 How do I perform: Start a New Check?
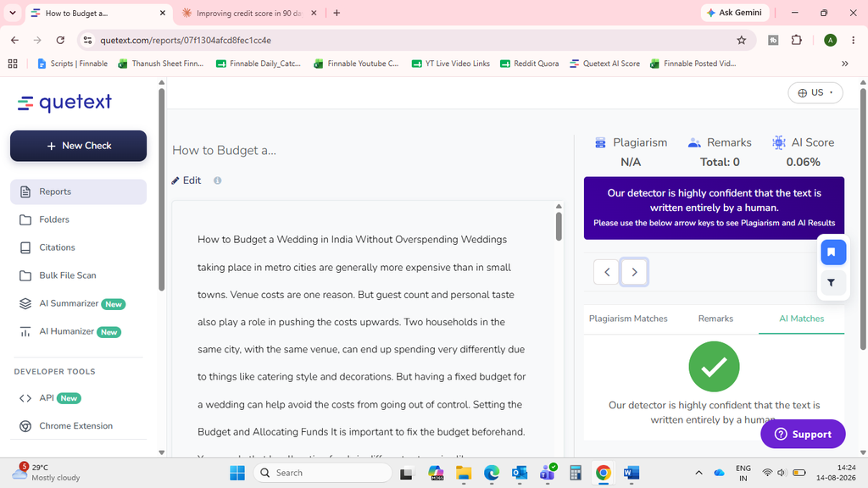point(78,146)
